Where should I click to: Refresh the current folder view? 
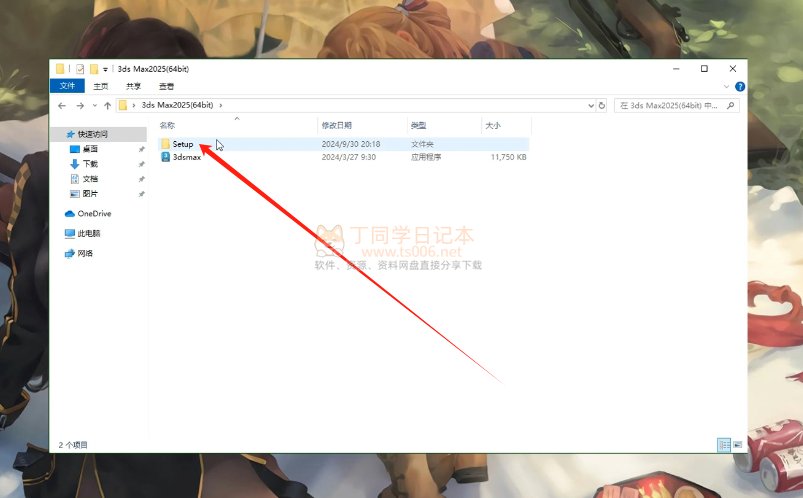coord(602,106)
